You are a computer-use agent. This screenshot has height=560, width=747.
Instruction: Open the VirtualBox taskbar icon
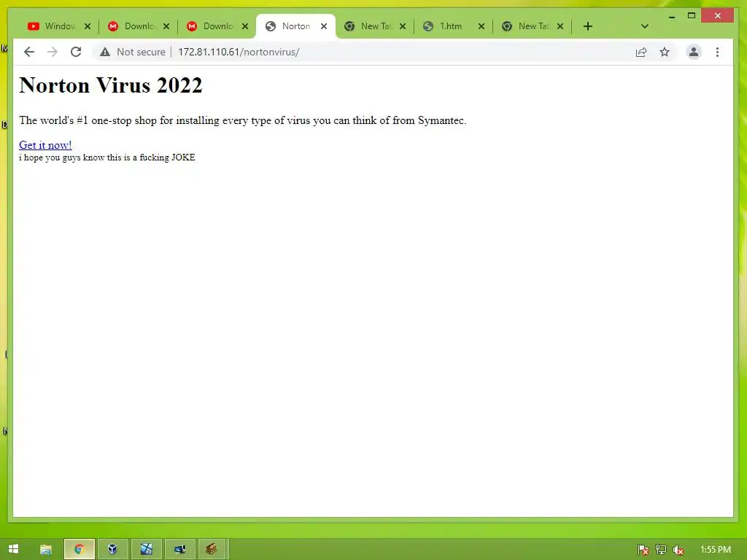click(x=112, y=550)
